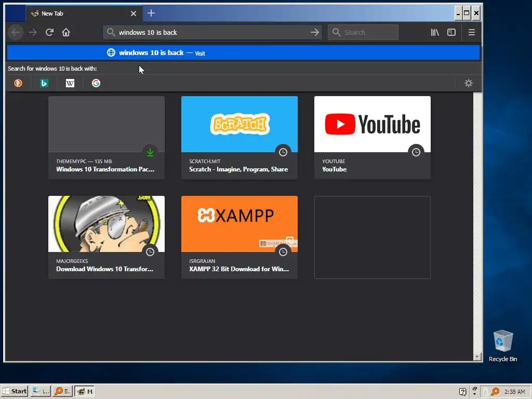Click the magnifier icon in system tray
Viewport: 532px width, 399px height.
tap(495, 392)
